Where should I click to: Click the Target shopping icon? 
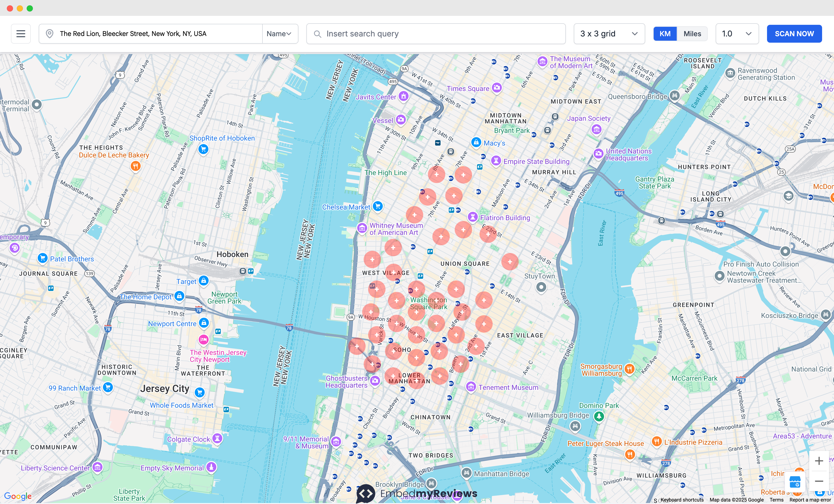203,281
